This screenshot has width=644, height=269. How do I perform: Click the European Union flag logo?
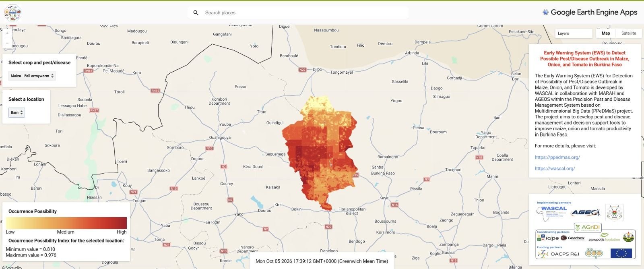coord(621,253)
